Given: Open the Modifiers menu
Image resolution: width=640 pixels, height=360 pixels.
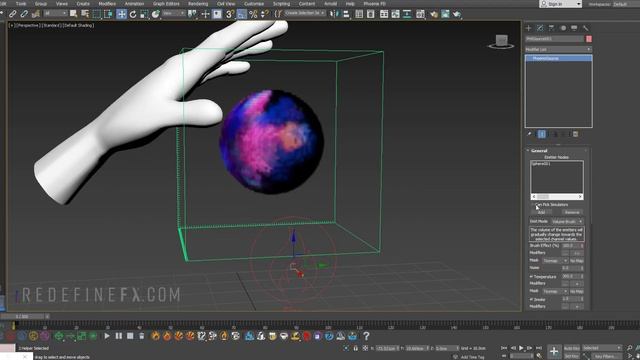Looking at the screenshot, I should pos(107,4).
